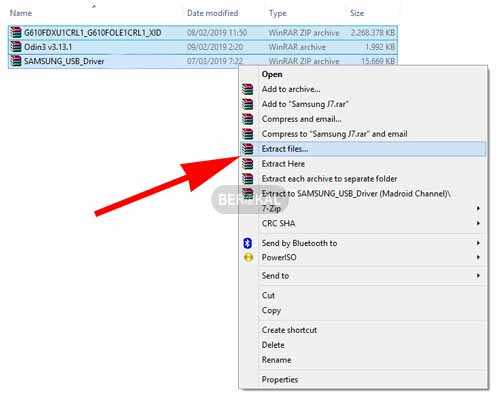Click the PowerISO disc icon
Viewport: 500px width, 399px height.
[248, 257]
